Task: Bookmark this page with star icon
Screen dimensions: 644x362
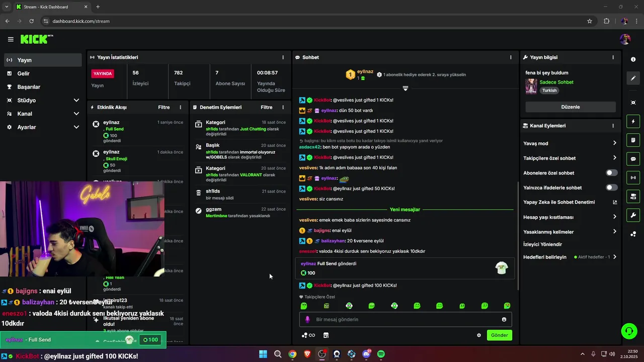Action: pyautogui.click(x=590, y=21)
